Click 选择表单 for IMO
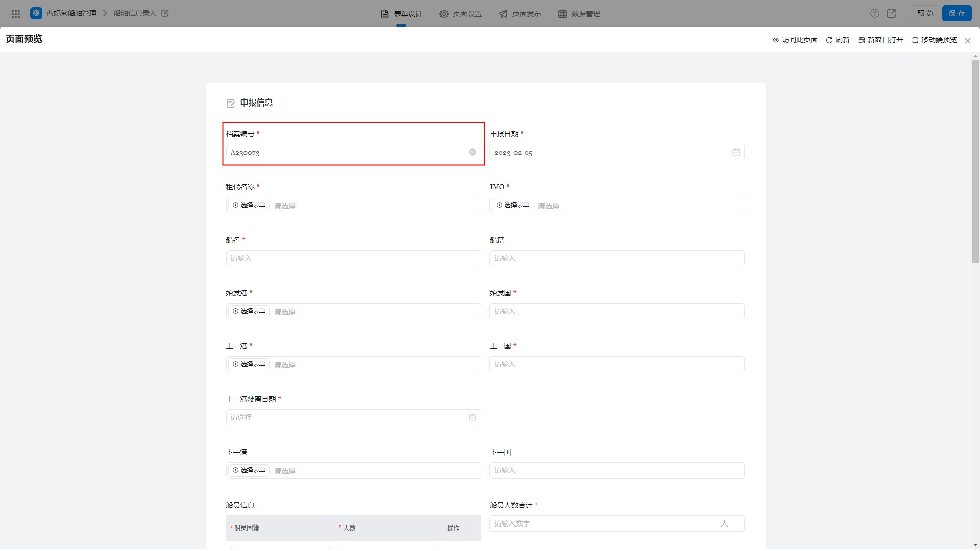 (x=512, y=205)
